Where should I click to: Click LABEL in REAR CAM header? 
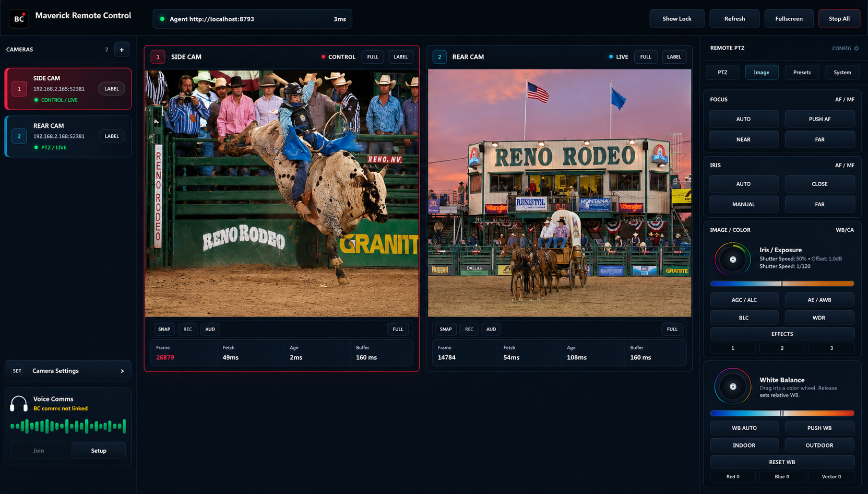674,57
